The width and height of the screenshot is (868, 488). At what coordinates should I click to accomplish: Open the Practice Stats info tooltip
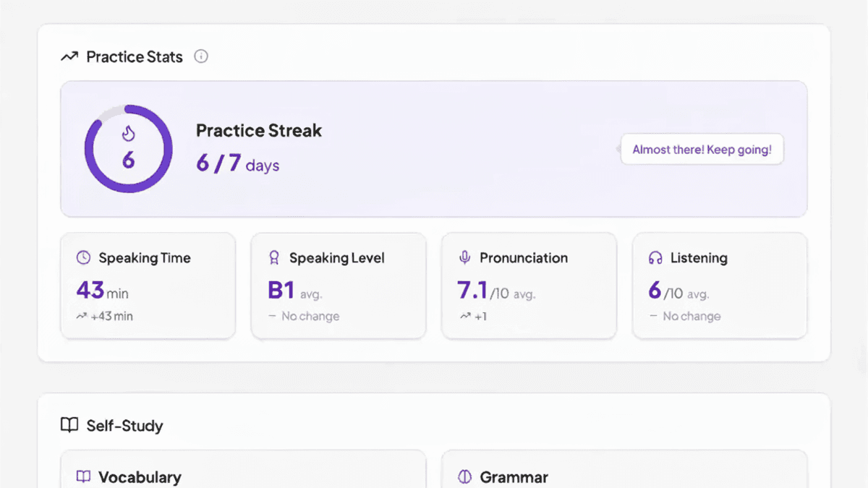(201, 56)
